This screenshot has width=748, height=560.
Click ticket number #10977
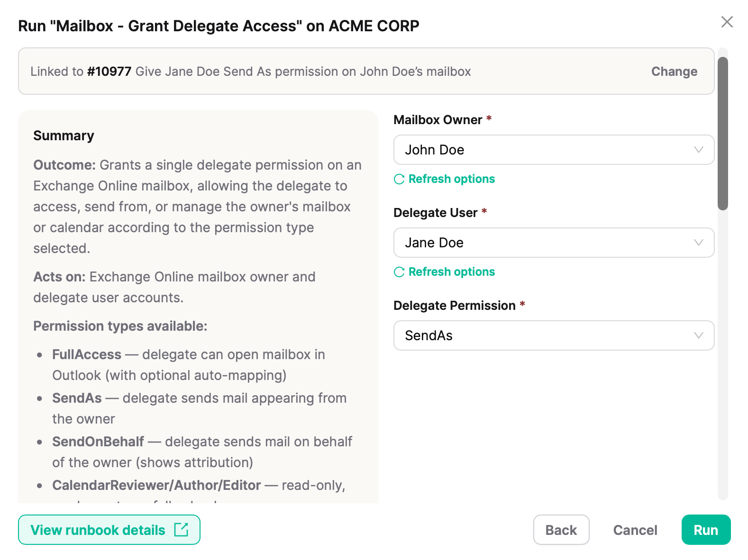click(x=109, y=72)
